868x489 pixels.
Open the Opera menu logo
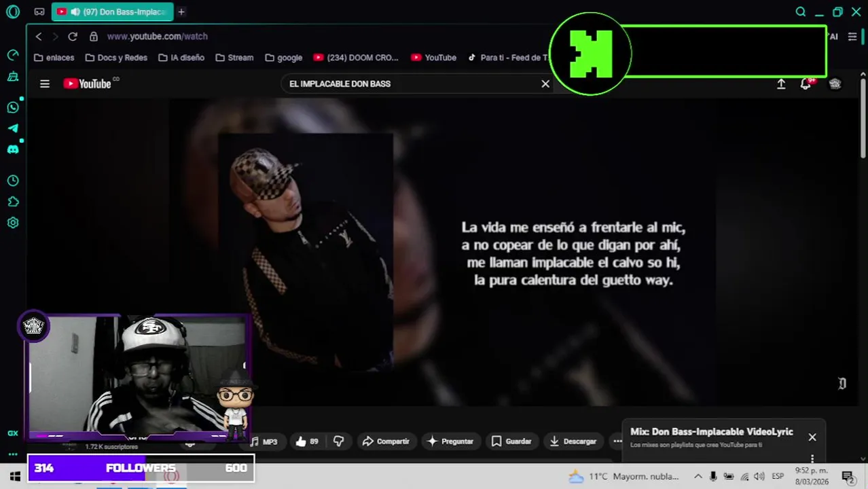(13, 12)
